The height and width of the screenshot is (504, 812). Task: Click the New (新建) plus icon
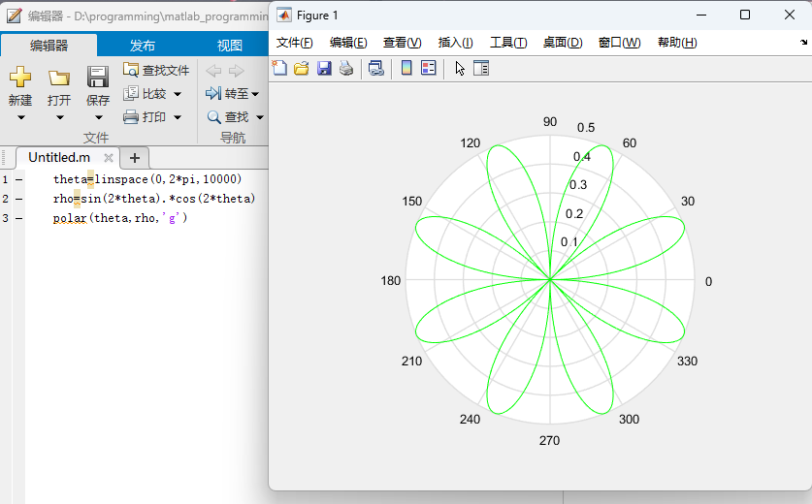[x=20, y=77]
